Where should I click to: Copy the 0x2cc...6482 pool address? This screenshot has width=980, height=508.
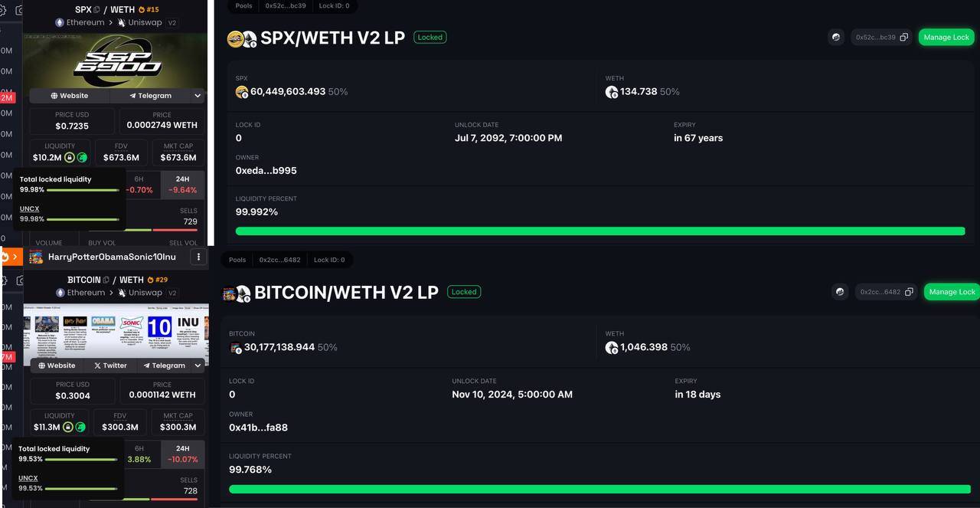pos(909,292)
